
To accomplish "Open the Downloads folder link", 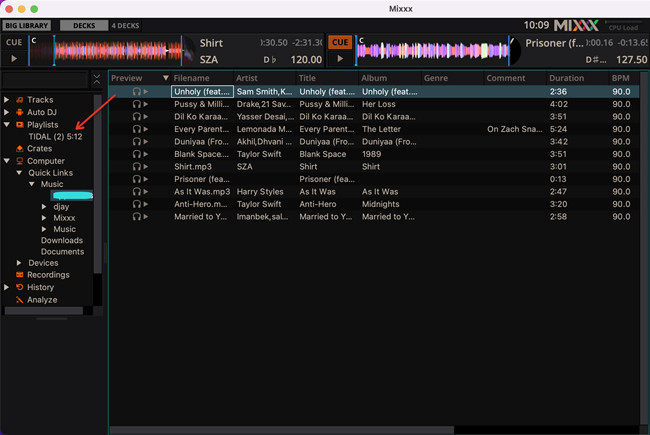I will pyautogui.click(x=62, y=241).
